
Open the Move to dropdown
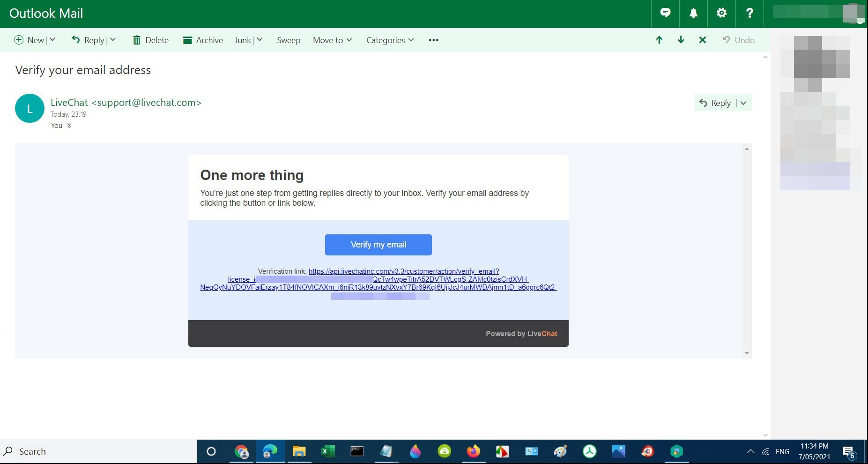333,40
